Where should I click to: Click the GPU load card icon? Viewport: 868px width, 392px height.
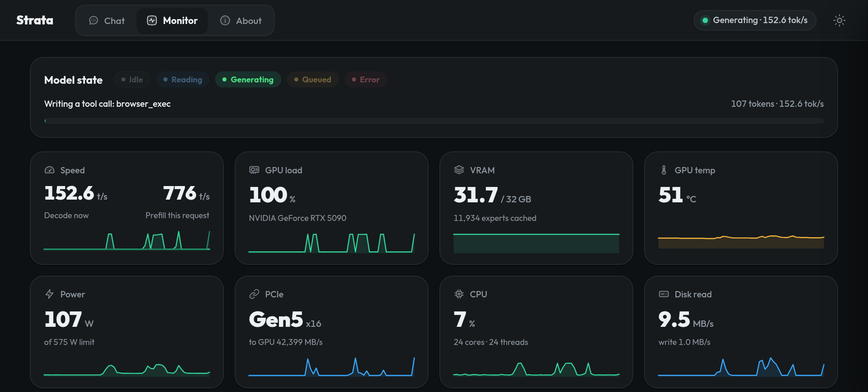[x=254, y=170]
